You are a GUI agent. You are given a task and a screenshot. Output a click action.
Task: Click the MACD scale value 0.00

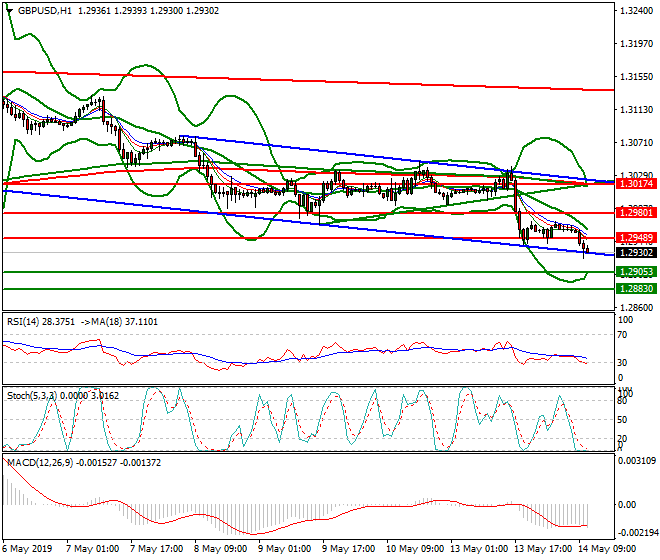pos(627,504)
